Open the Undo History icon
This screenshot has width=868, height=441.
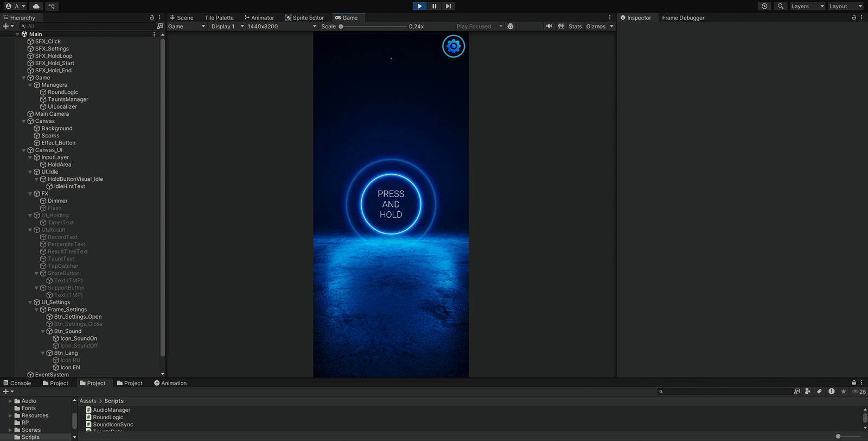coord(764,6)
